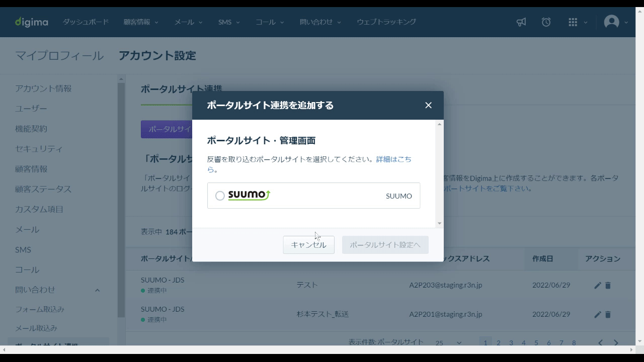Go to page 8
Image resolution: width=644 pixels, height=362 pixels.
pos(574,343)
